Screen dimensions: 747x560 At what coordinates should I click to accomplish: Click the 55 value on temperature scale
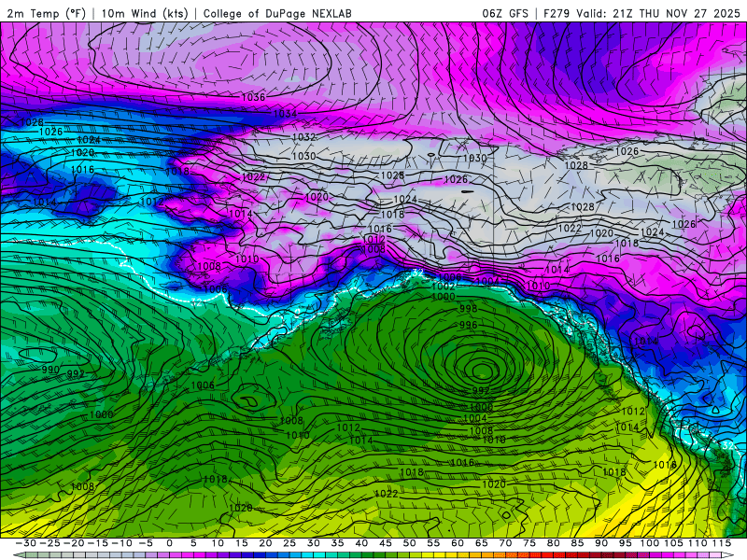click(433, 543)
